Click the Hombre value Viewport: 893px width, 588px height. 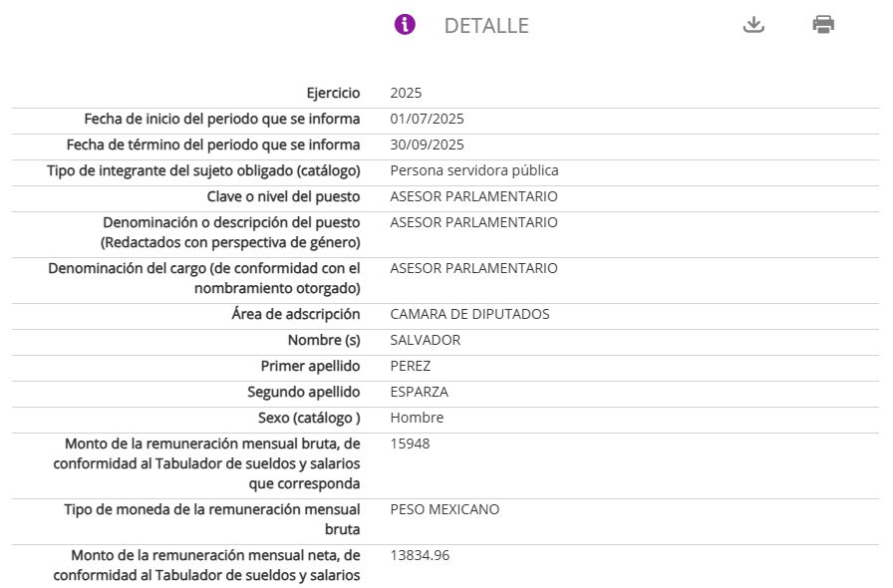coord(417,418)
